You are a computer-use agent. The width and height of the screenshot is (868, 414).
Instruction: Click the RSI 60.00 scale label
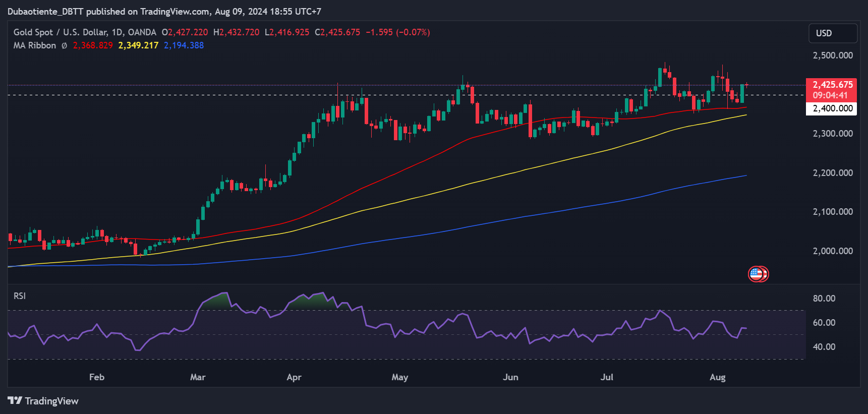click(824, 323)
